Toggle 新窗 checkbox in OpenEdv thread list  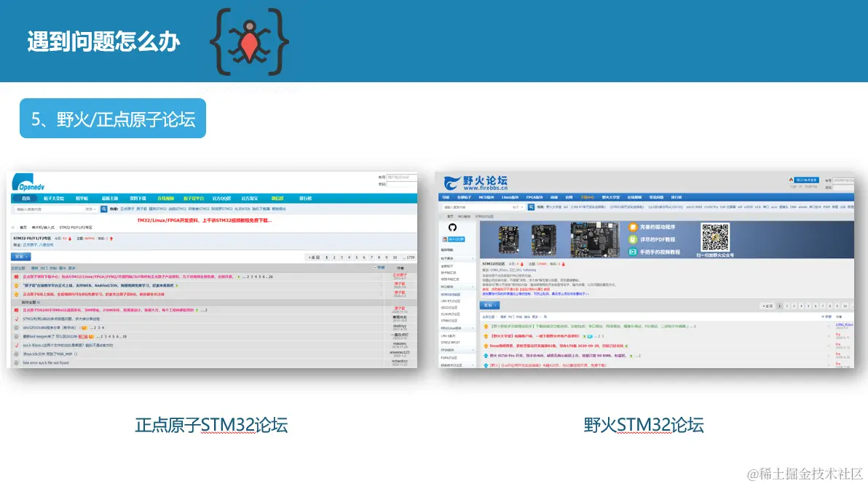coord(375,268)
